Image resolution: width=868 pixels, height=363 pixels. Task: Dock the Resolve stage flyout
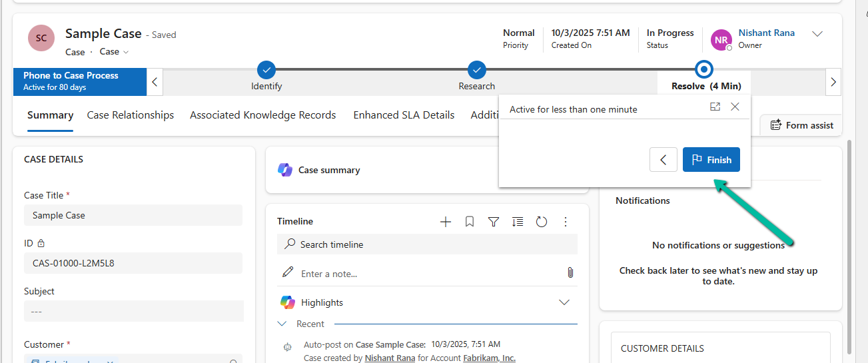tap(715, 107)
